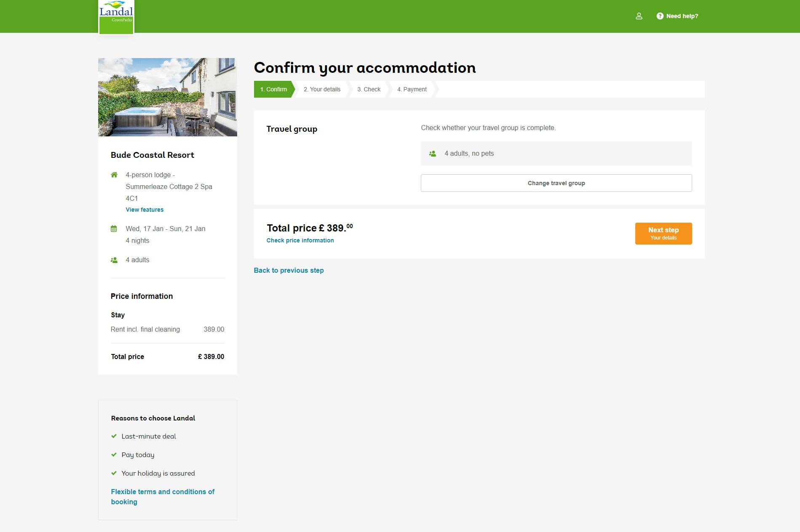Click Check price information
The width and height of the screenshot is (800, 532).
300,240
